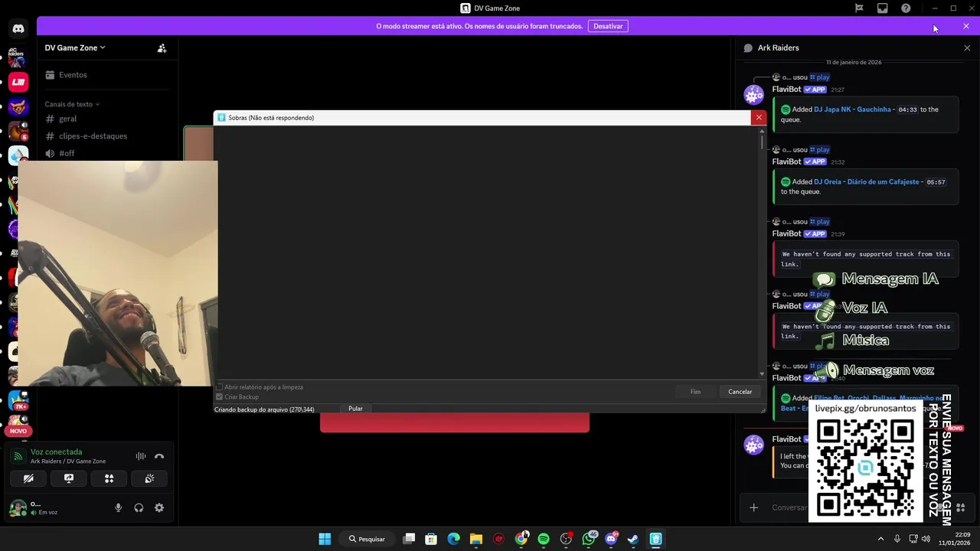980x551 pixels.
Task: Open Google Chrome from the taskbar
Action: (x=521, y=539)
